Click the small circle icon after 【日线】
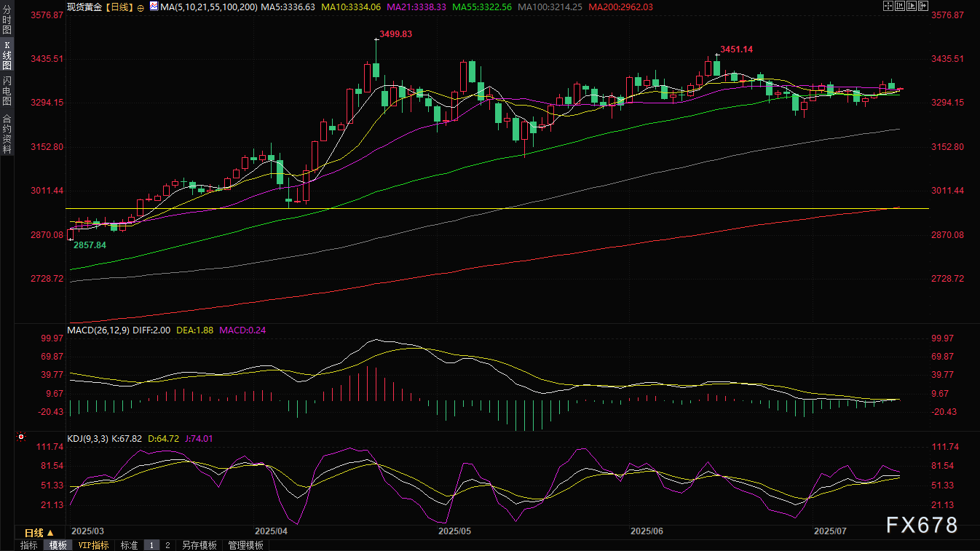980x551 pixels. (141, 7)
